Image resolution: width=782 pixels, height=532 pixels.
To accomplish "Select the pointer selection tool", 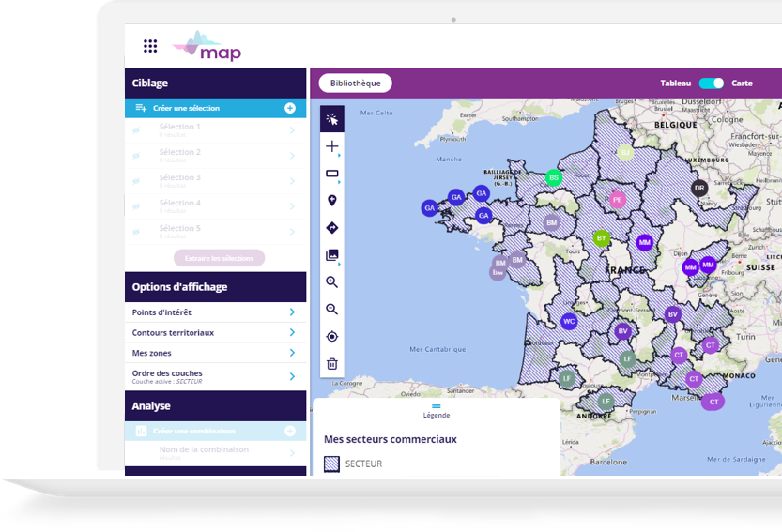I will pos(331,119).
